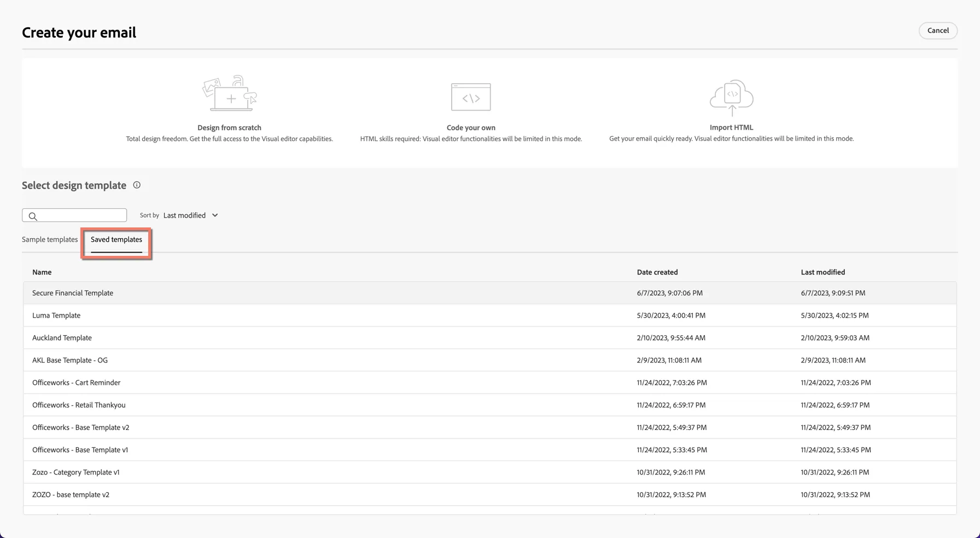Click the Last modified column header

pyautogui.click(x=823, y=272)
